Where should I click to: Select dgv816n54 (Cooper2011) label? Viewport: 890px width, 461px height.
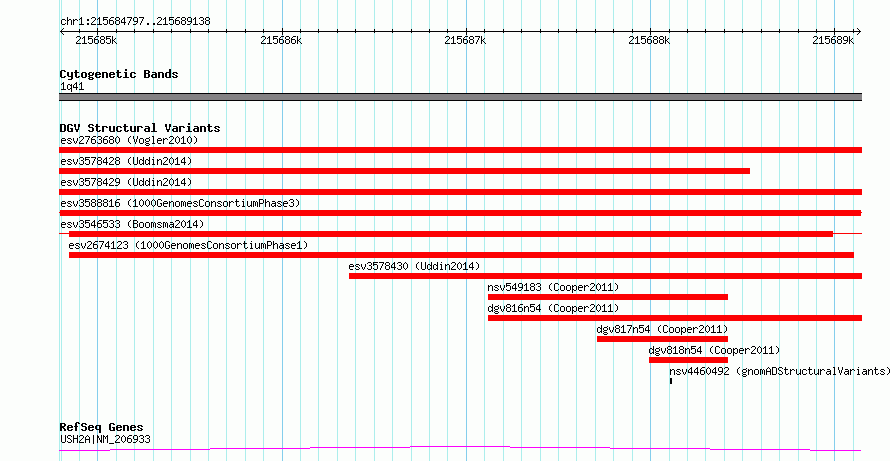coord(553,308)
